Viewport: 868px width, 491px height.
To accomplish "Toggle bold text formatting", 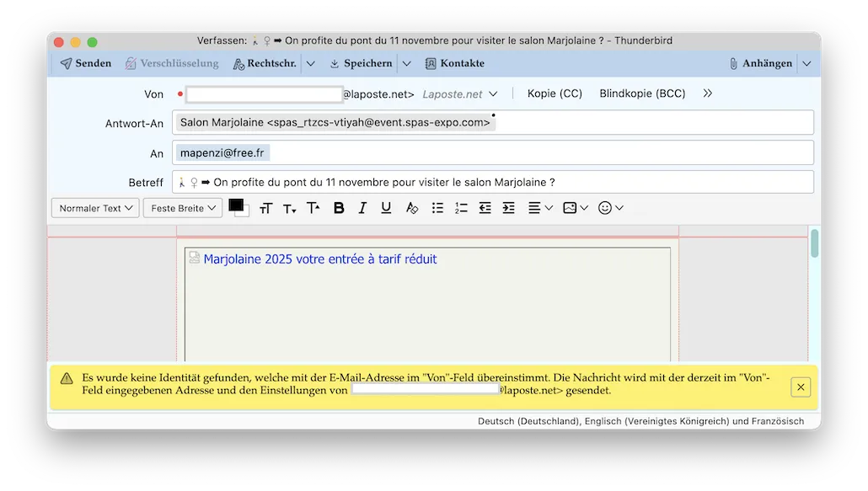I will tap(339, 208).
